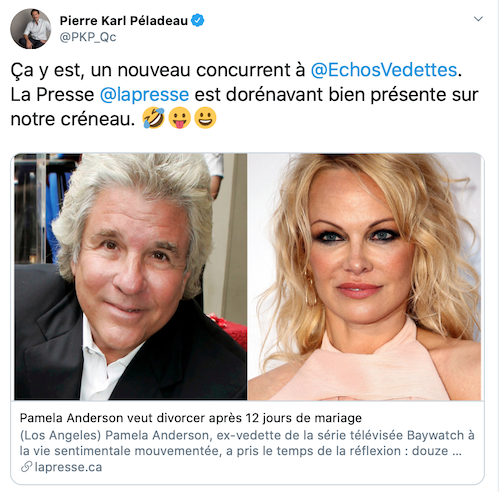
Task: Click the link chain icon beside lapresse.ca
Action: (26, 467)
